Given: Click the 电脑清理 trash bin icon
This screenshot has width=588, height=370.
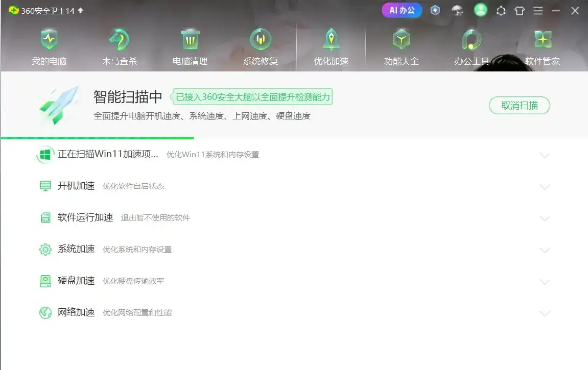Looking at the screenshot, I should [x=190, y=40].
